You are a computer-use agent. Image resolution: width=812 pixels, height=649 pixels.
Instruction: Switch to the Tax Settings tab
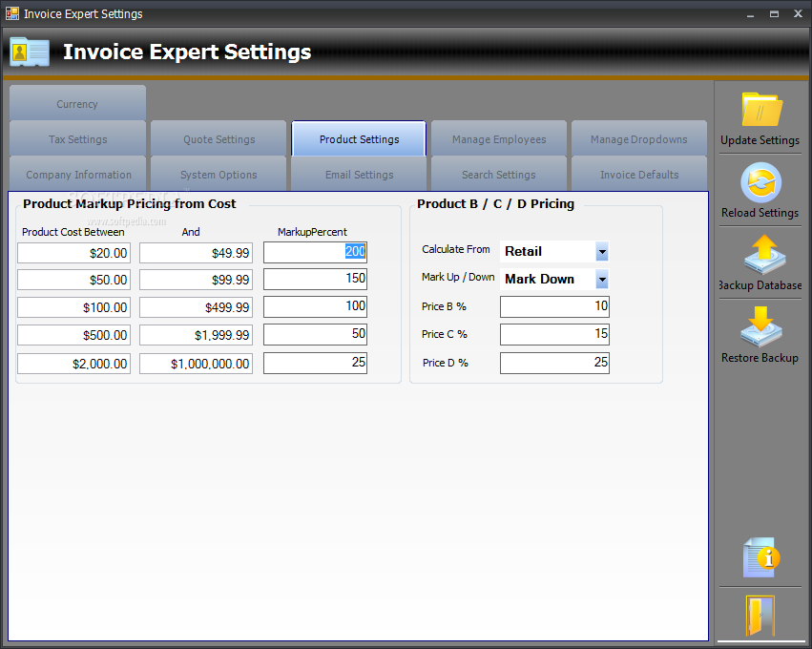(77, 138)
